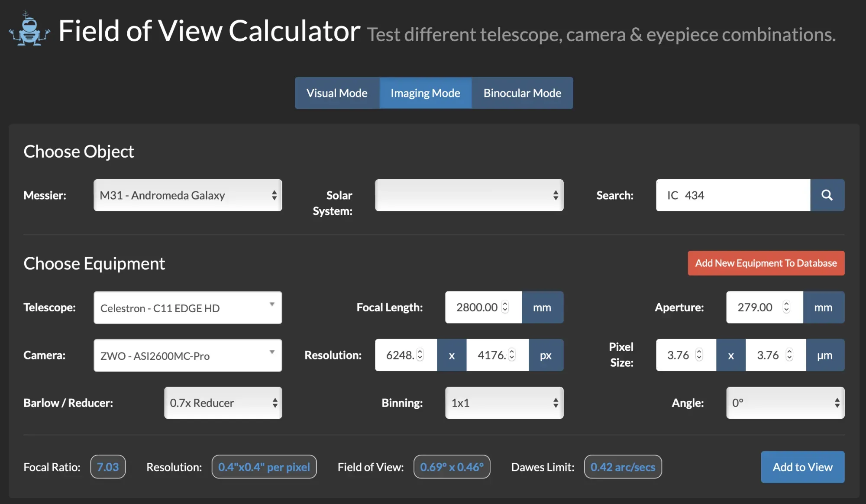Open the Binning 1x1 dropdown

pos(504,403)
